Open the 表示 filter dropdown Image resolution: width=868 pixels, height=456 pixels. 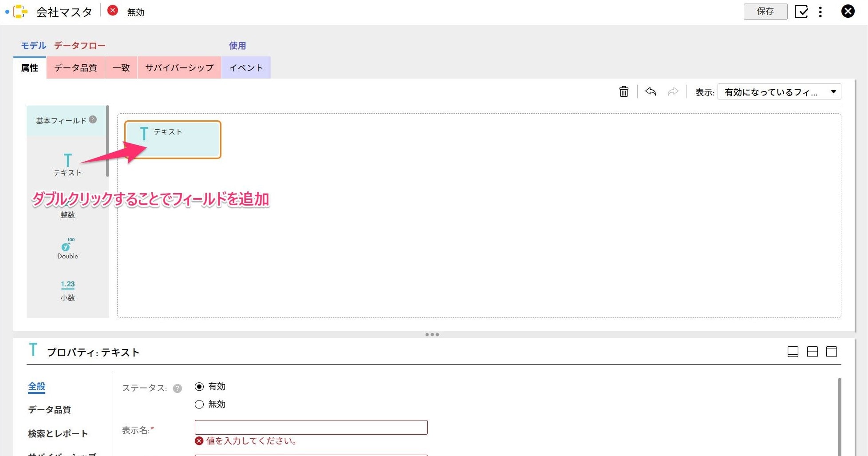[779, 92]
